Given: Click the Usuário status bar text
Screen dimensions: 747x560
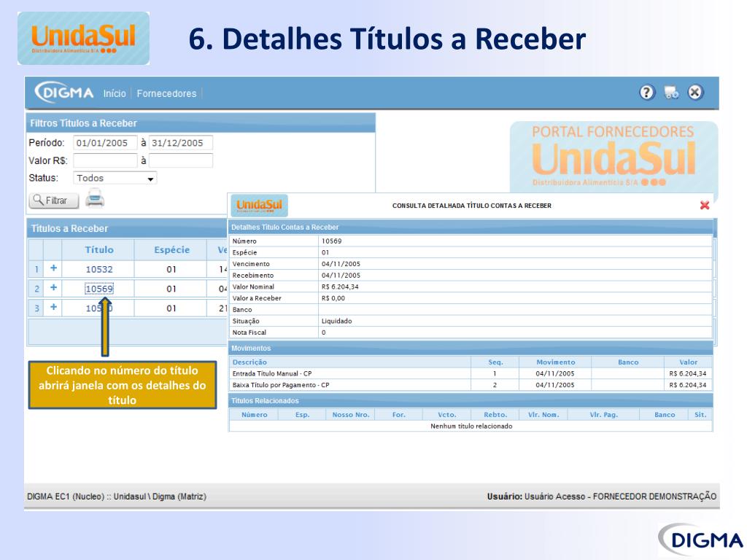Looking at the screenshot, I should [601, 496].
